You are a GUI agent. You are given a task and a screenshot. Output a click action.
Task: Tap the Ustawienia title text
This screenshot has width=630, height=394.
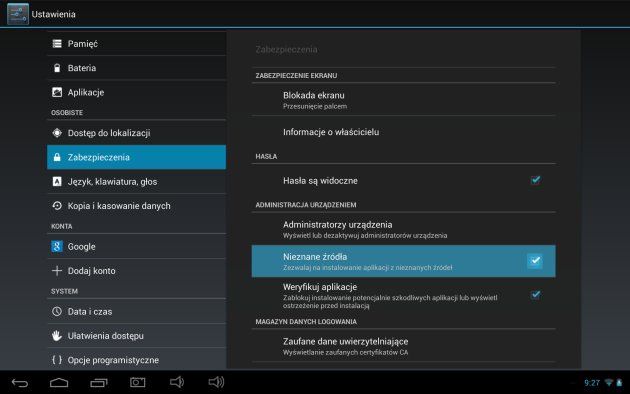pos(53,14)
